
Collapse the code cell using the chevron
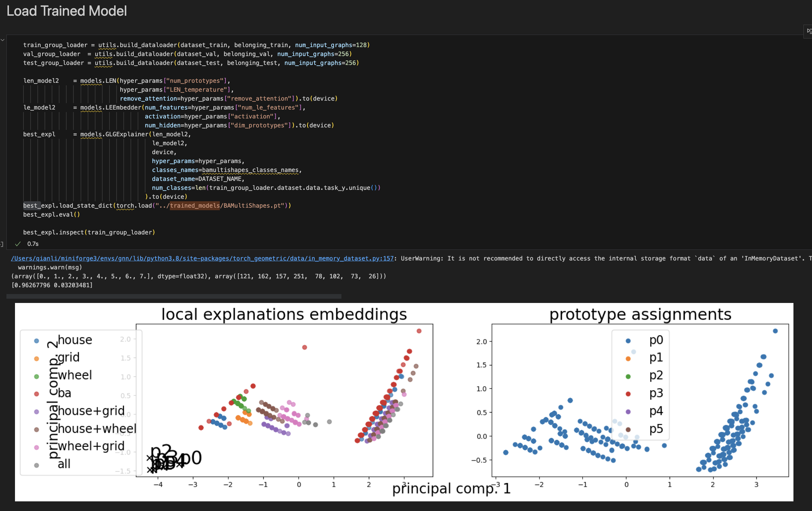click(2, 40)
